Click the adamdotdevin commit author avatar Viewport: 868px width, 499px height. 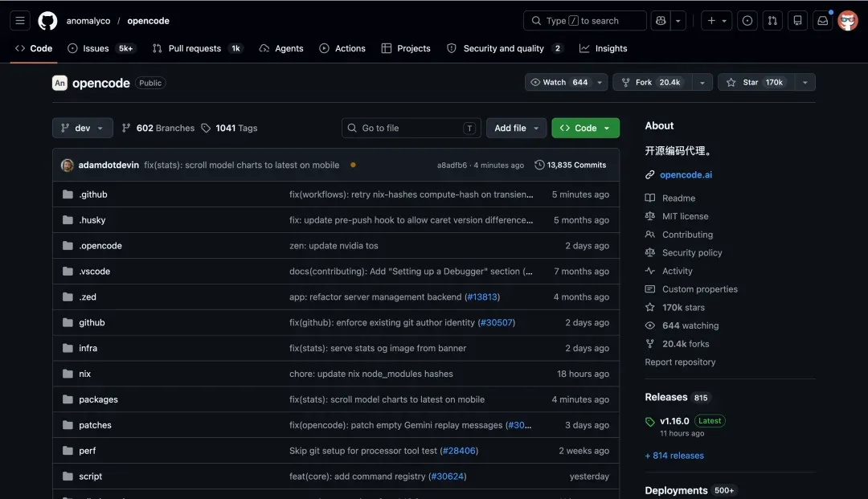click(67, 165)
